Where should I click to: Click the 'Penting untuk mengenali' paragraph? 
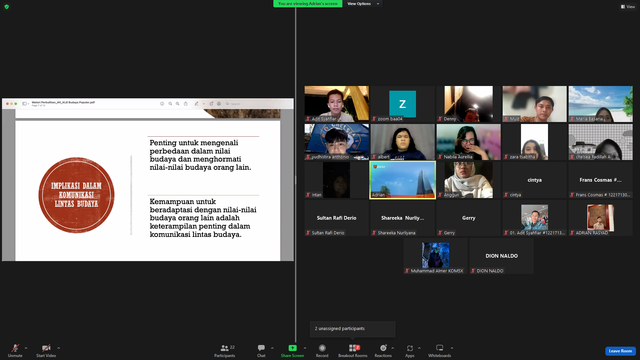(x=200, y=155)
